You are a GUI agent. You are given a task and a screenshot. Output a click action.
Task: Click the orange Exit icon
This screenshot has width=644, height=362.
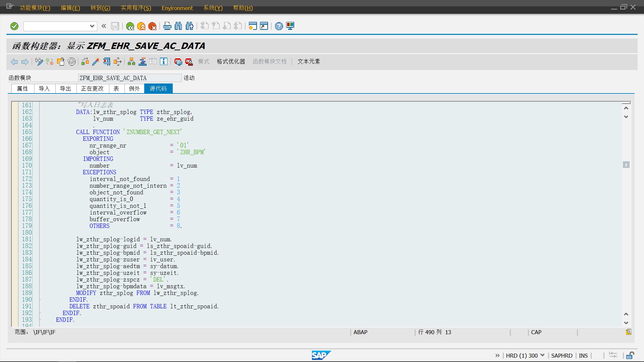141,26
